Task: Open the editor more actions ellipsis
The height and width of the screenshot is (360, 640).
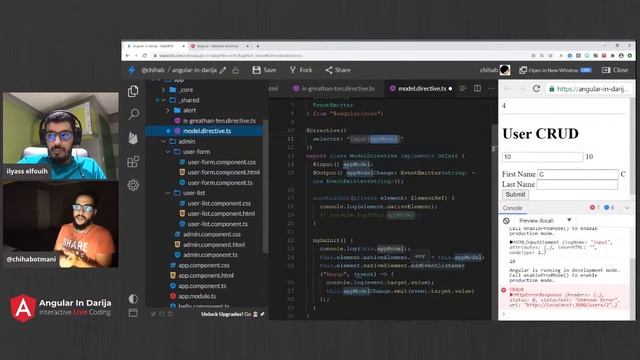Action: click(x=491, y=89)
